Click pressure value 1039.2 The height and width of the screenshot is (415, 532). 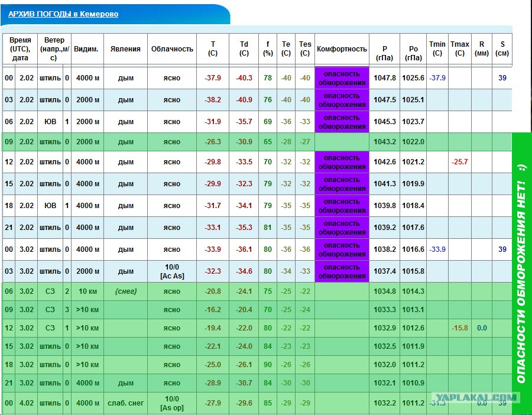pyautogui.click(x=385, y=228)
